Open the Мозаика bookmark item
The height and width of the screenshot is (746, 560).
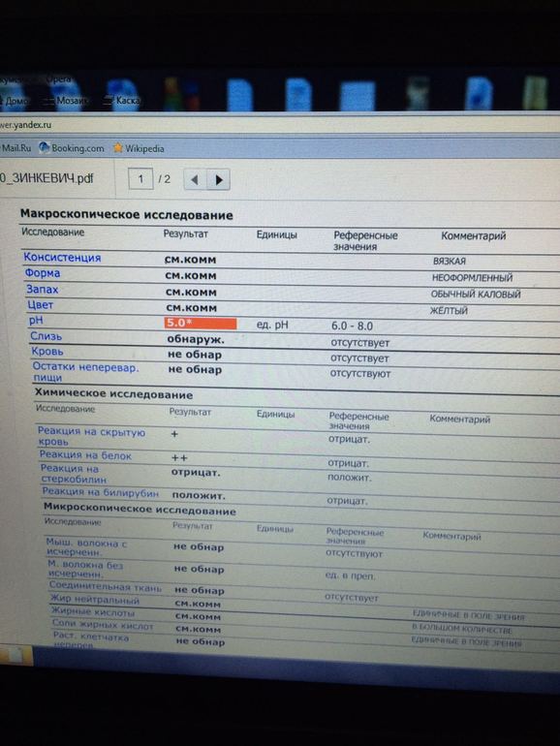(x=65, y=101)
